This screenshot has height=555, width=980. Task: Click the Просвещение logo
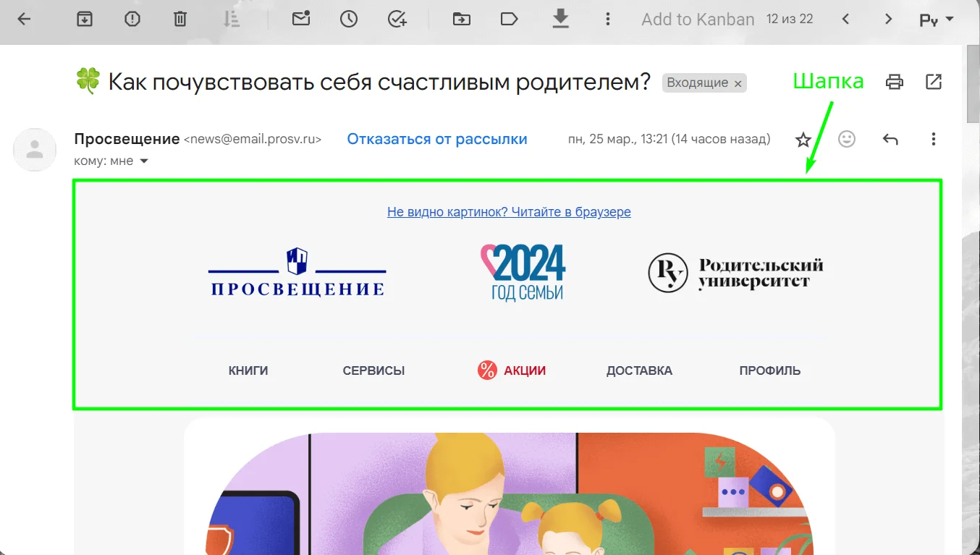tap(297, 273)
